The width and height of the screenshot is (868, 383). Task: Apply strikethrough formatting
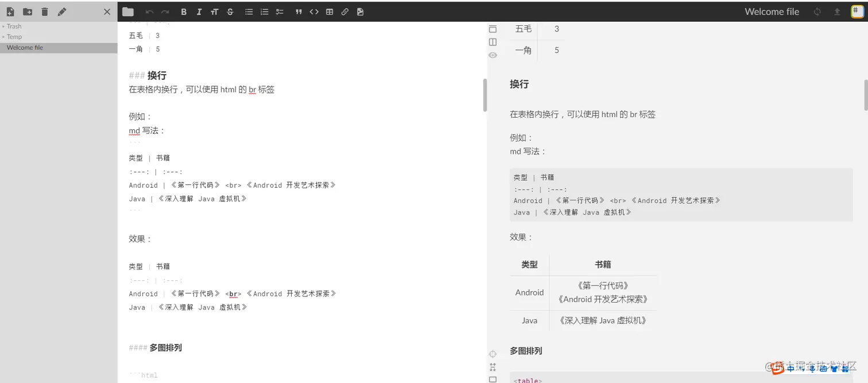[x=230, y=11]
